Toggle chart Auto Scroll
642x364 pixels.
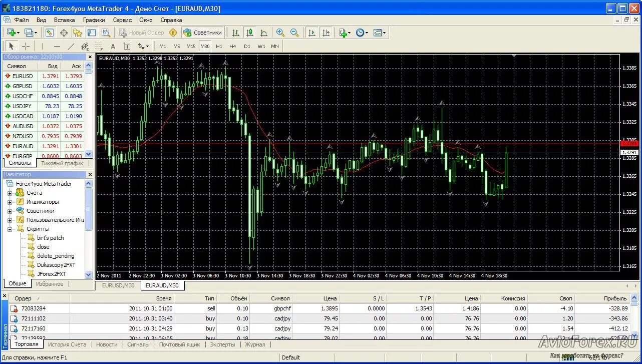312,33
